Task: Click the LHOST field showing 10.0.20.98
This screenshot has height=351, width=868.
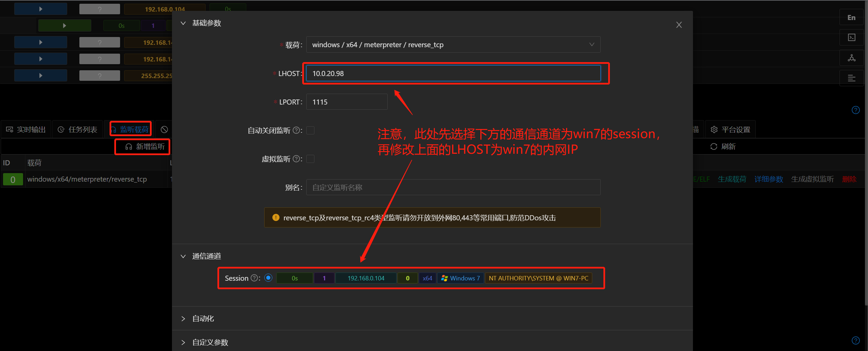Action: pos(453,73)
